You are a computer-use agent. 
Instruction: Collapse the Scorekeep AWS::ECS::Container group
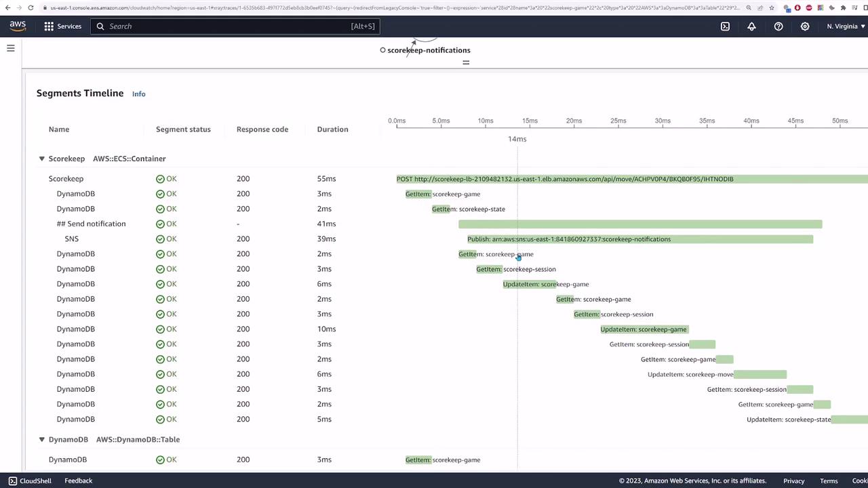coord(41,159)
